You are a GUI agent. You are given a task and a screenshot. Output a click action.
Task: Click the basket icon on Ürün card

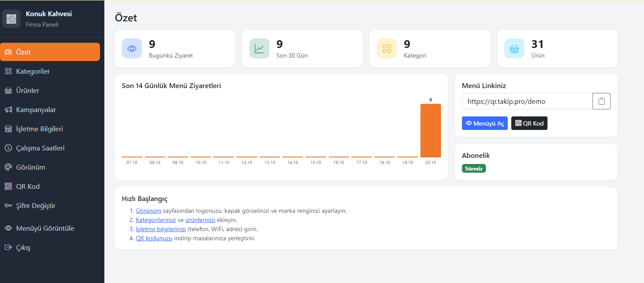[x=514, y=48]
